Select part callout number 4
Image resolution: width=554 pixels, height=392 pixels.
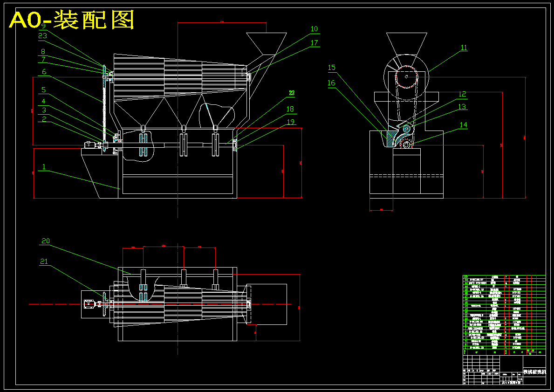point(44,101)
